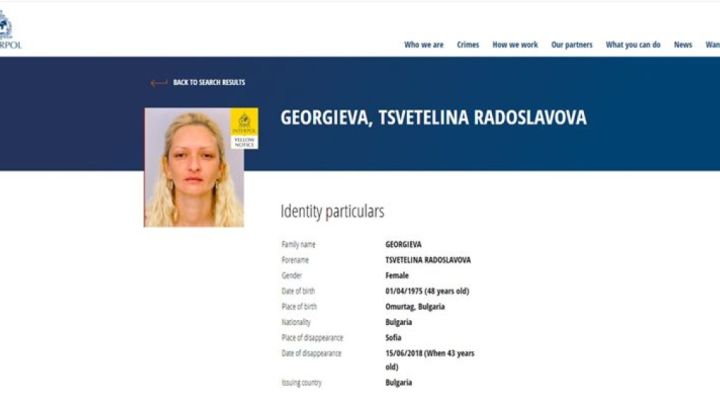
Task: Click the Identity particulars heading
Action: pos(332,212)
